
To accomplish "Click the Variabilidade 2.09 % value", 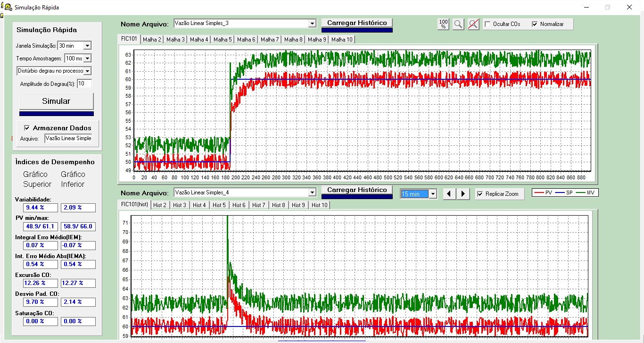I will [78, 208].
